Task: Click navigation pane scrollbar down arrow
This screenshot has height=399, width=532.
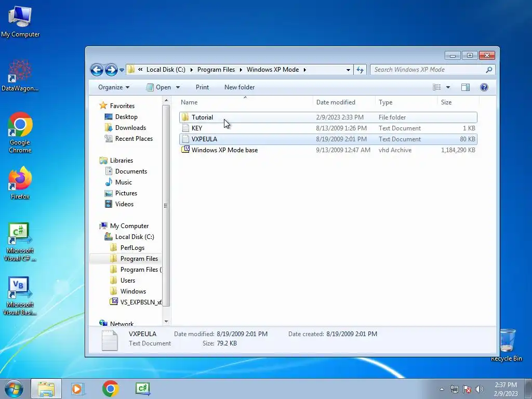Action: (166, 321)
